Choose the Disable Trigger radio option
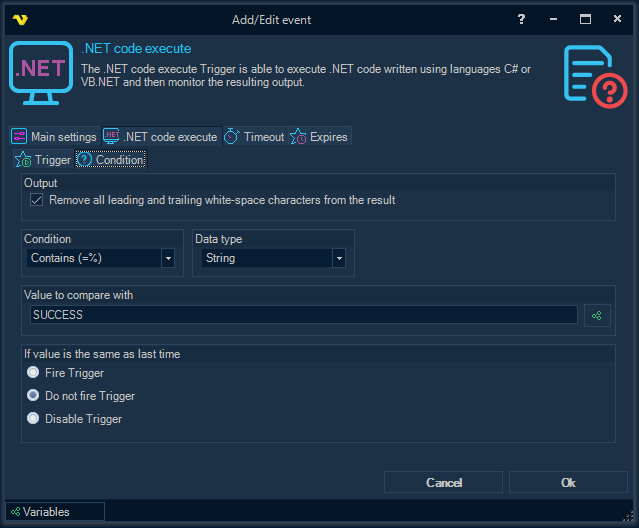 [x=33, y=419]
